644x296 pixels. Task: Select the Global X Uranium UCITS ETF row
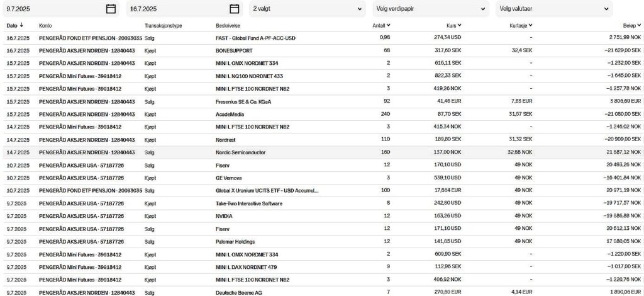pos(322,191)
